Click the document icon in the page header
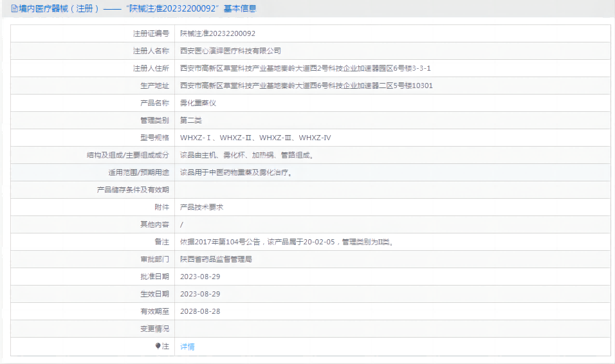 (x=15, y=8)
